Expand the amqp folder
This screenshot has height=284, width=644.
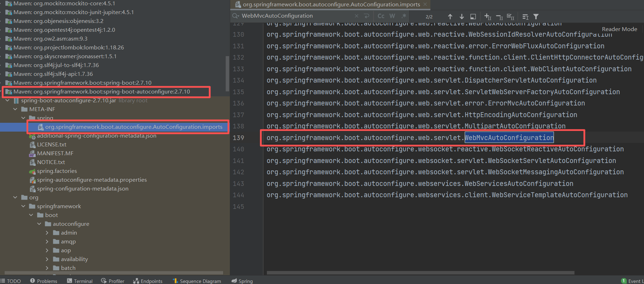(x=47, y=242)
